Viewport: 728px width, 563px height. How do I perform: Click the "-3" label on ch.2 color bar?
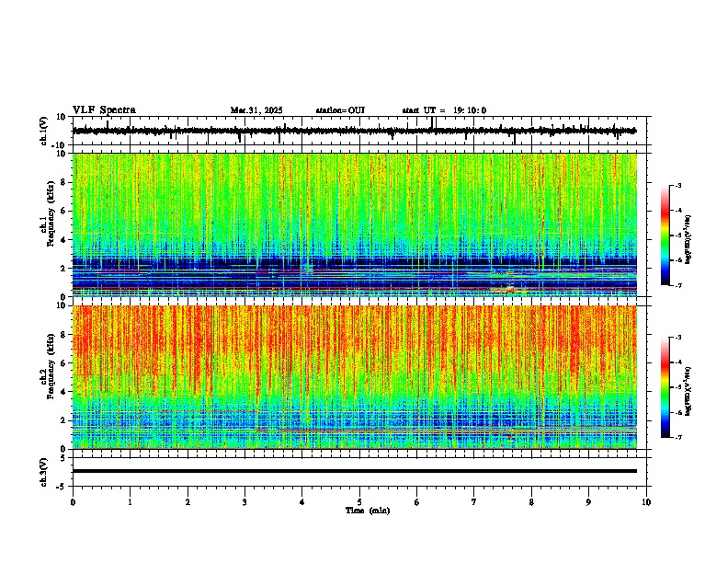click(x=677, y=338)
